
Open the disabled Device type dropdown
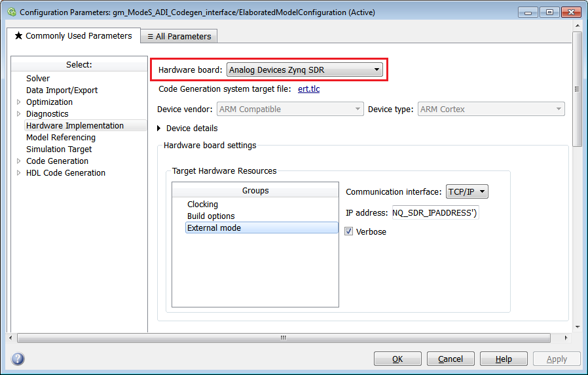tap(491, 109)
